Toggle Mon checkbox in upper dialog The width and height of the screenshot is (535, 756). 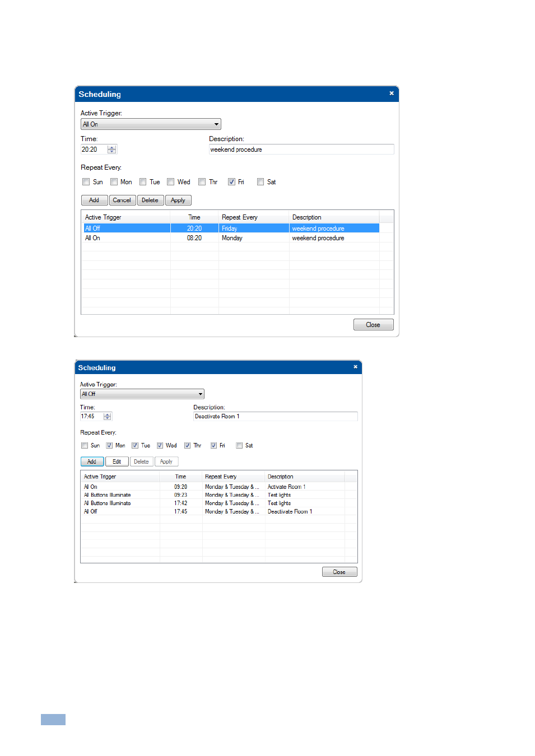[x=114, y=182]
